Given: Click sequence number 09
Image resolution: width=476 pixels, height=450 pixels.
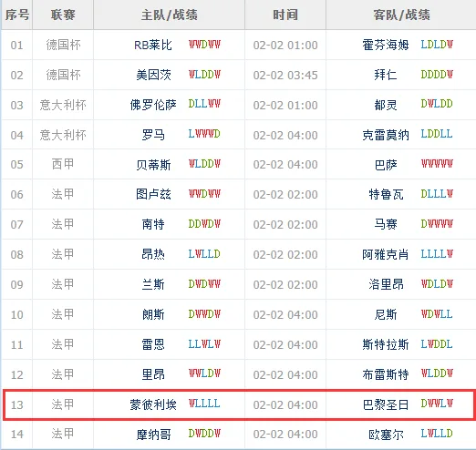Looking at the screenshot, I should 16,284.
